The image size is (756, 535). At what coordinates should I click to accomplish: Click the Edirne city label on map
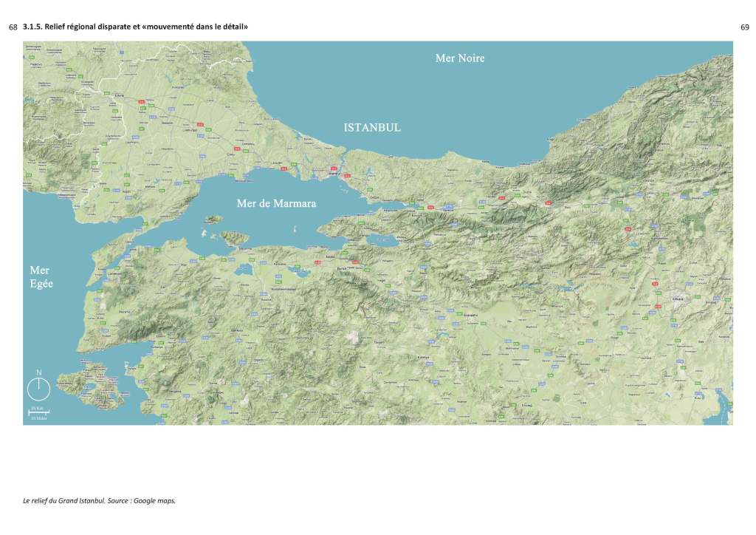point(119,95)
